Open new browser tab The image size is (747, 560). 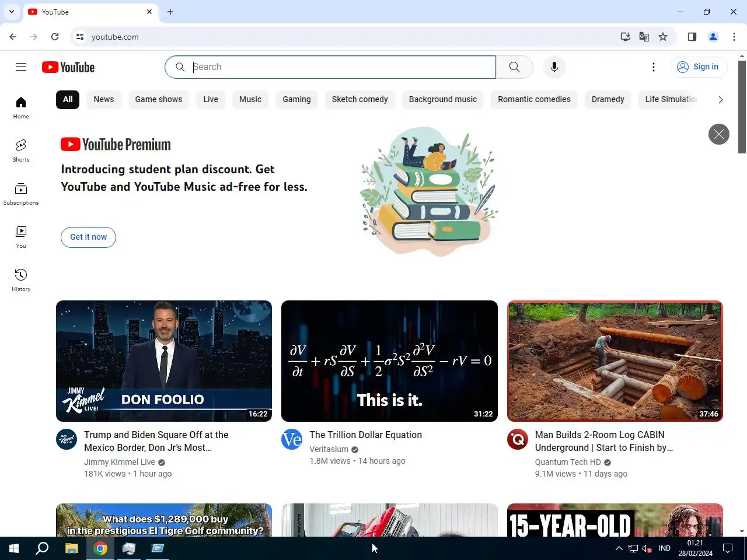[x=170, y=12]
